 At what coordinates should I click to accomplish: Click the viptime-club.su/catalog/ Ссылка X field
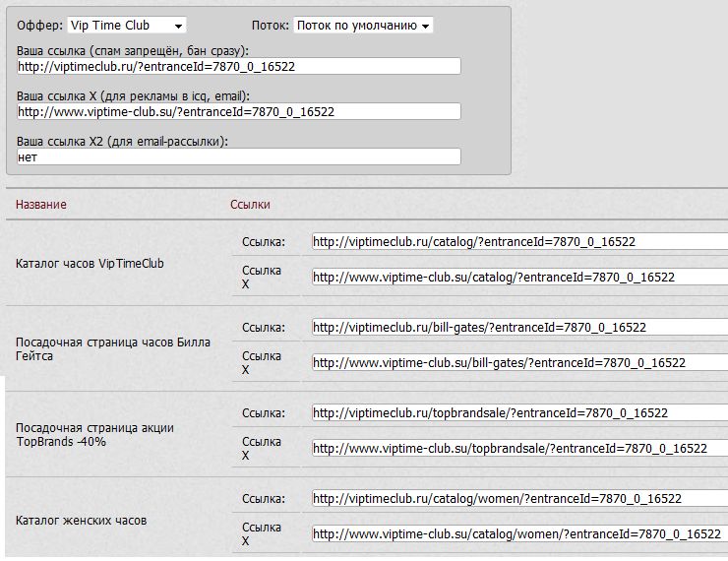pos(519,278)
